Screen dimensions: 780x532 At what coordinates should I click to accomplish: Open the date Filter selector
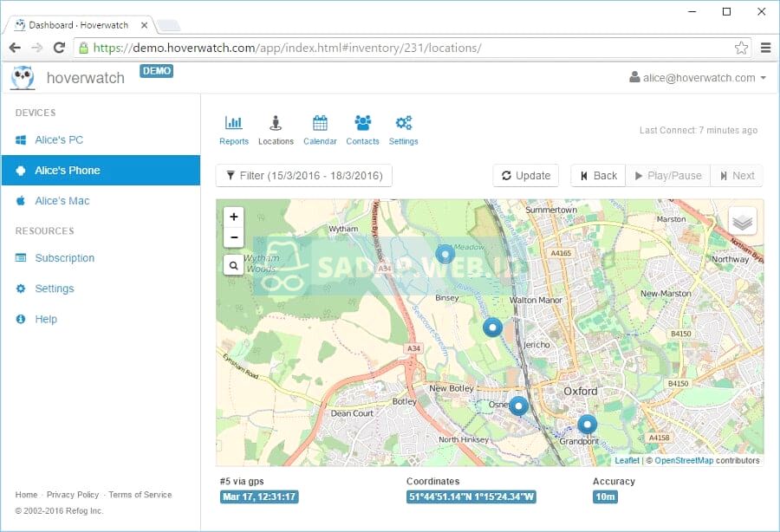point(304,176)
